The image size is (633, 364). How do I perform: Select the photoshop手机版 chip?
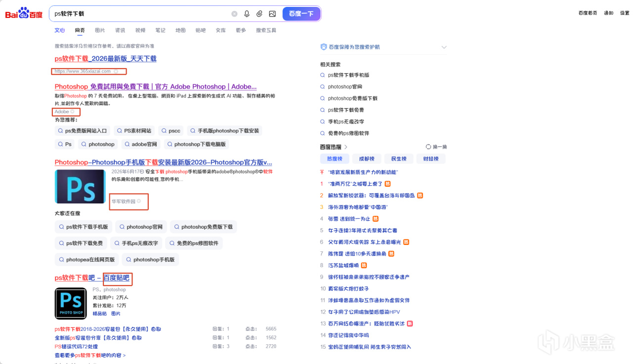tap(150, 259)
